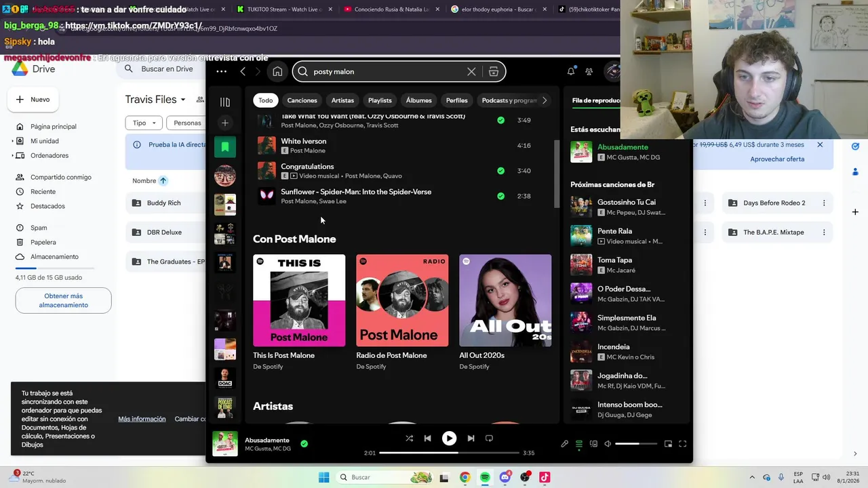
Task: Open Your Library icon in Spotify sidebar
Action: point(224,102)
